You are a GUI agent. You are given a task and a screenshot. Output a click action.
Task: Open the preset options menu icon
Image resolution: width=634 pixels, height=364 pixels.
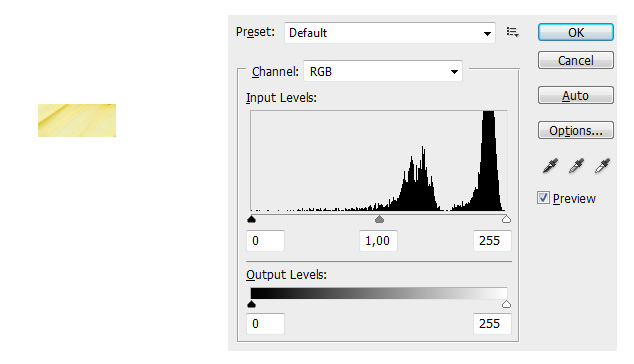click(512, 32)
